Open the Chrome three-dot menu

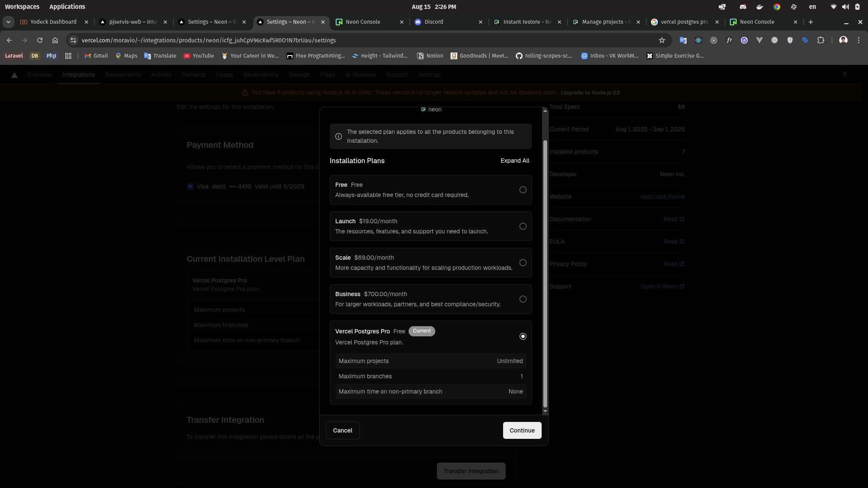coord(859,40)
